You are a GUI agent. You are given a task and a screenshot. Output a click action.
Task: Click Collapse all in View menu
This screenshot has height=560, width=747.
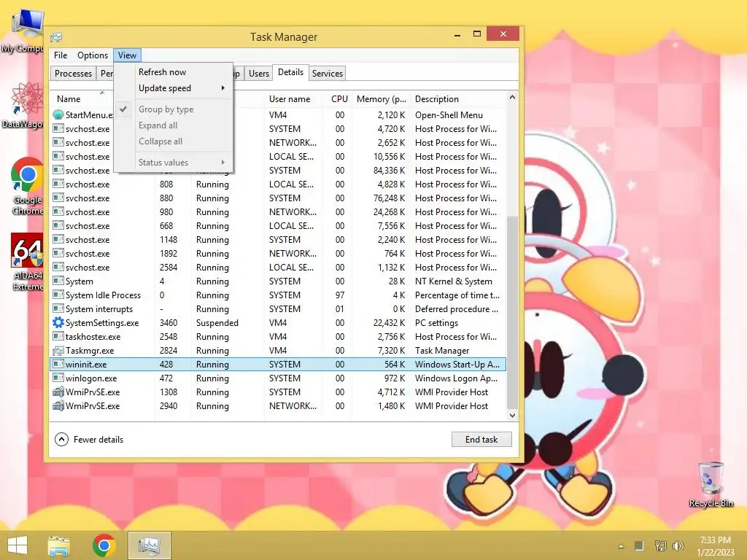pyautogui.click(x=173, y=141)
